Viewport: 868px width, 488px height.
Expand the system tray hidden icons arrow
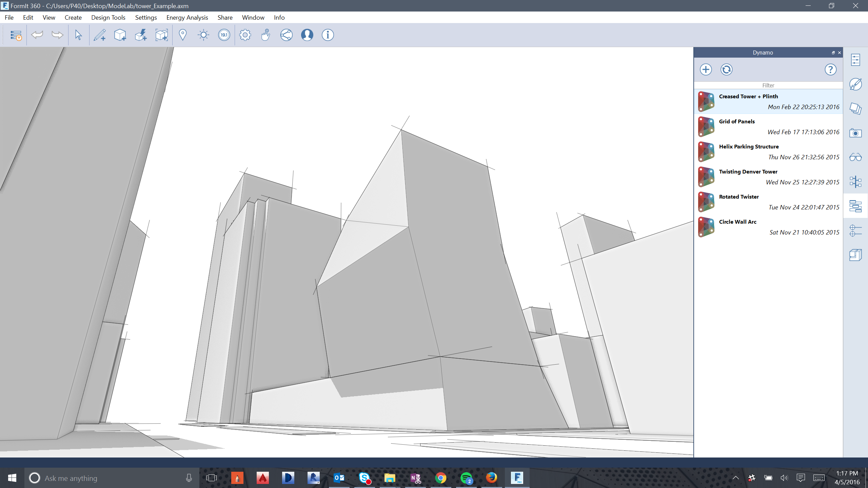tap(735, 478)
